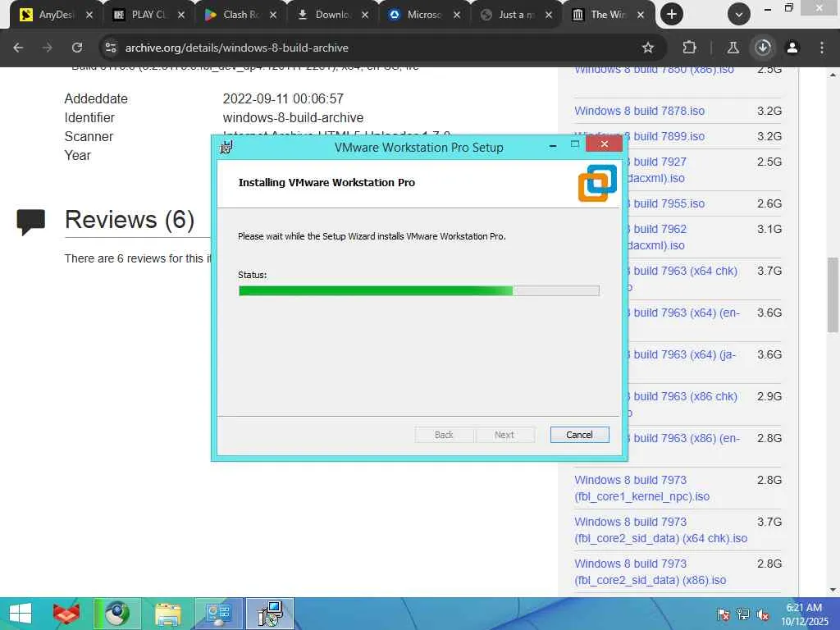Open Chrome extensions puzzle icon
The image size is (840, 630).
point(689,48)
